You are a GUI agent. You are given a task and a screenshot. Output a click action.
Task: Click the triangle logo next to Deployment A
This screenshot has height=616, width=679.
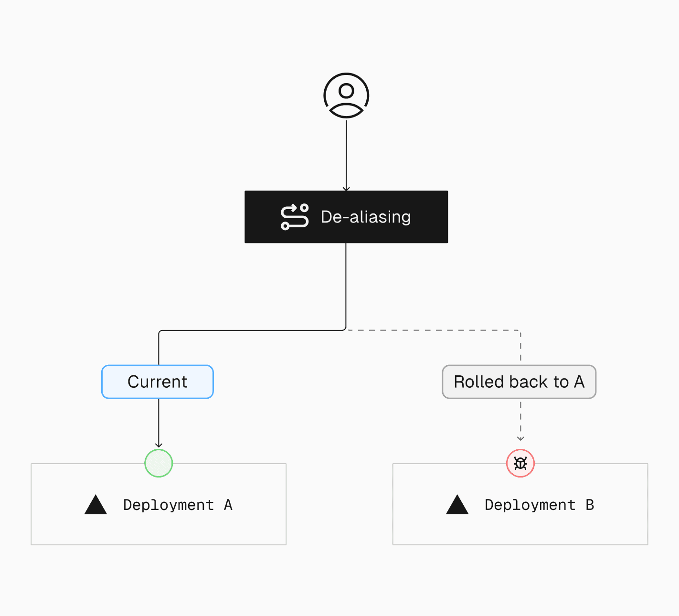(x=95, y=505)
